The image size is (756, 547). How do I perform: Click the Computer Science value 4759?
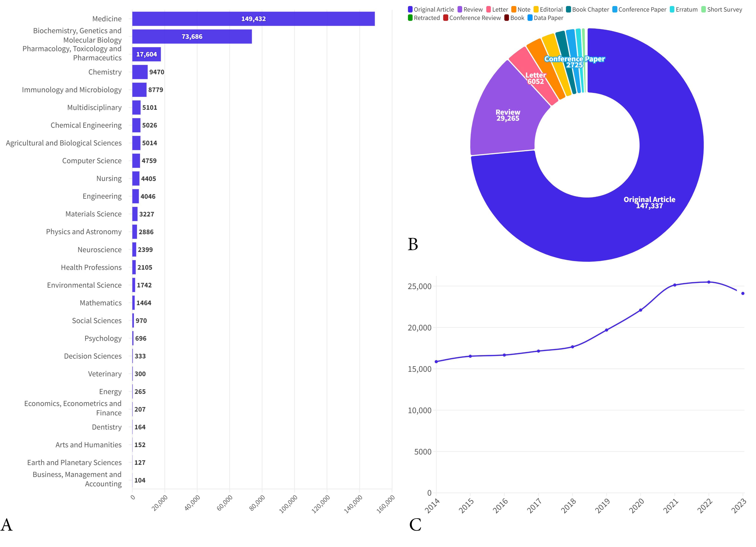pos(149,161)
